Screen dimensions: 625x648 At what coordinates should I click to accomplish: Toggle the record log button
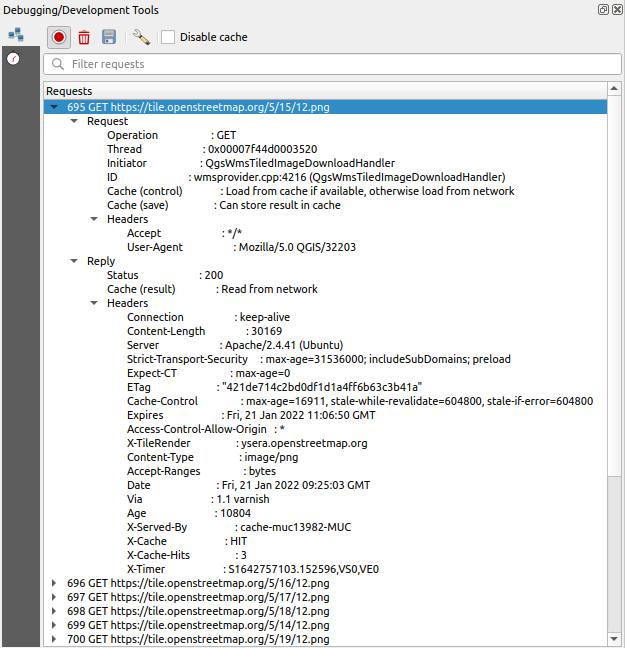59,37
